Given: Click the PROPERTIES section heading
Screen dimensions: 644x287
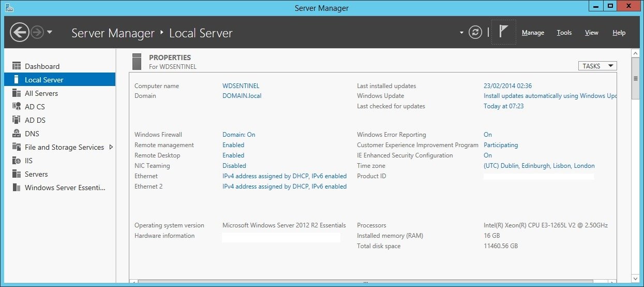Looking at the screenshot, I should [x=170, y=58].
